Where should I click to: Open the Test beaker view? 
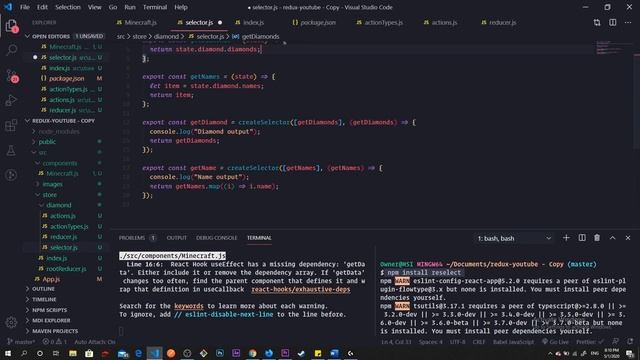(11, 151)
